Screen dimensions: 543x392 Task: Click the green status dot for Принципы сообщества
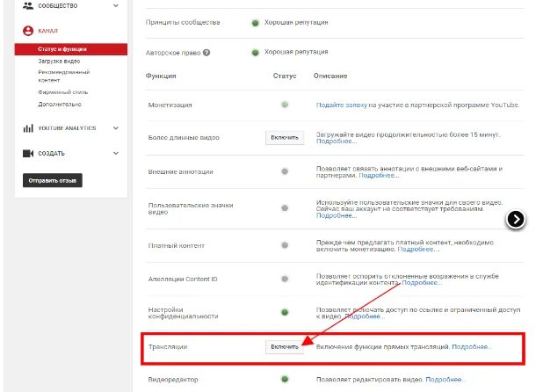(255, 23)
